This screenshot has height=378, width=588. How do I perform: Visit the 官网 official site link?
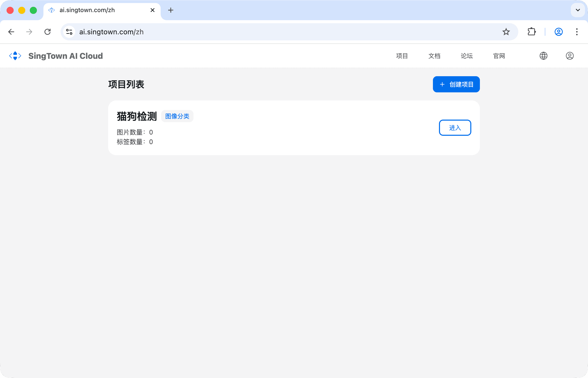pos(499,56)
